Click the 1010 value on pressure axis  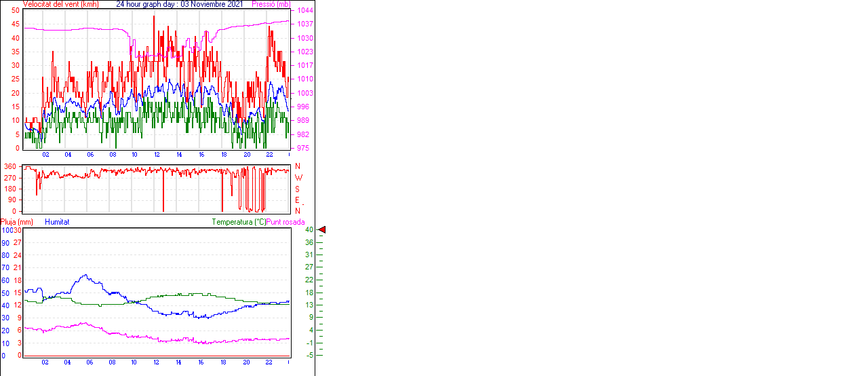tap(304, 79)
